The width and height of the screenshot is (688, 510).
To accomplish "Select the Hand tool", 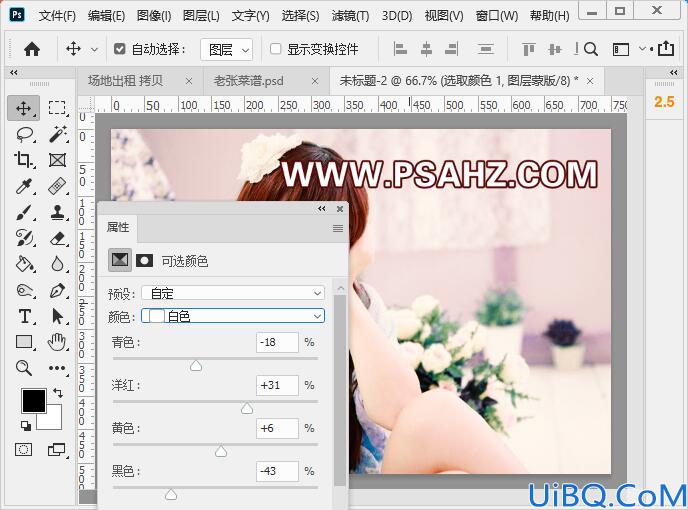I will coord(57,342).
